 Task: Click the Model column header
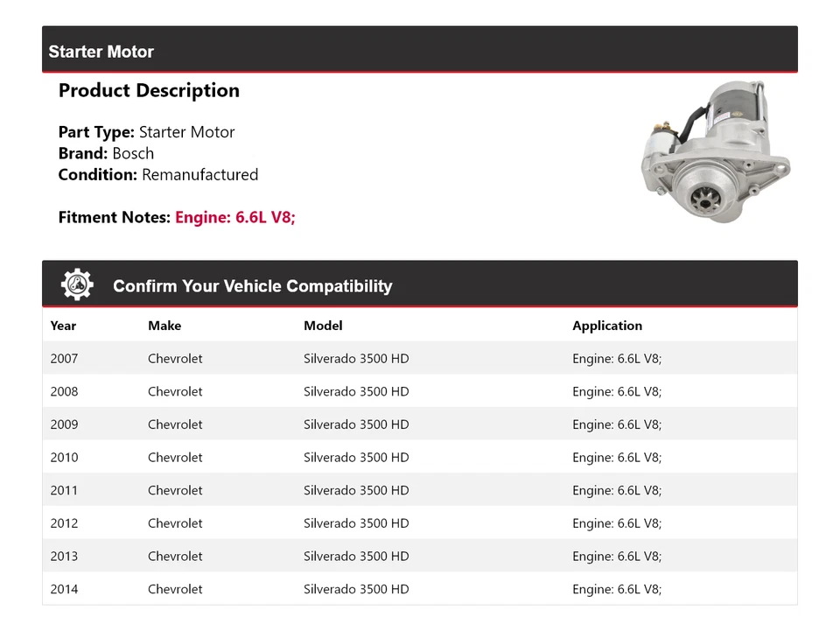[323, 326]
